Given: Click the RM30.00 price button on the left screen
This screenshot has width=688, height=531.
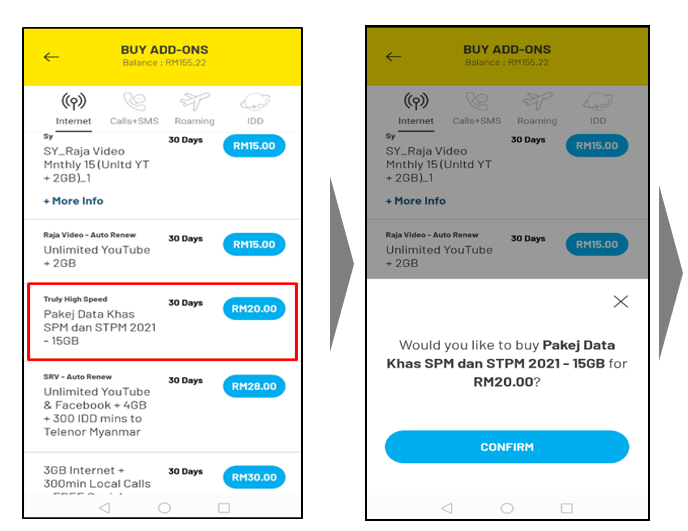Looking at the screenshot, I should [x=254, y=477].
